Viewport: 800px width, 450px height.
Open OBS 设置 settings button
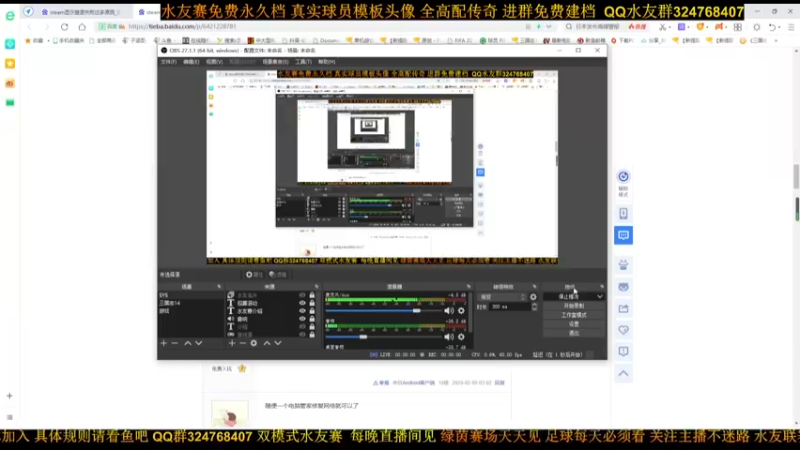[x=574, y=324]
